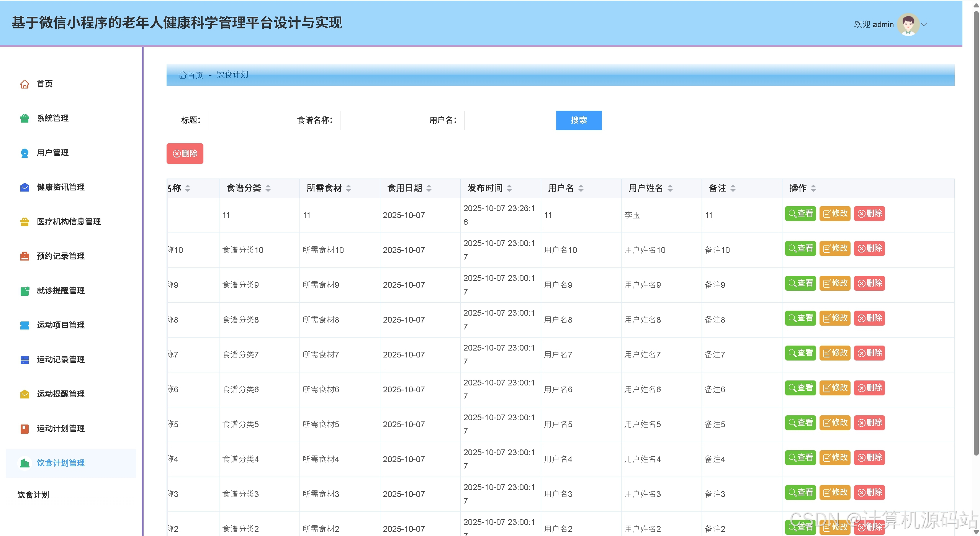Focus the 用户名 search field
Screen dimensions: 980x536
507,120
